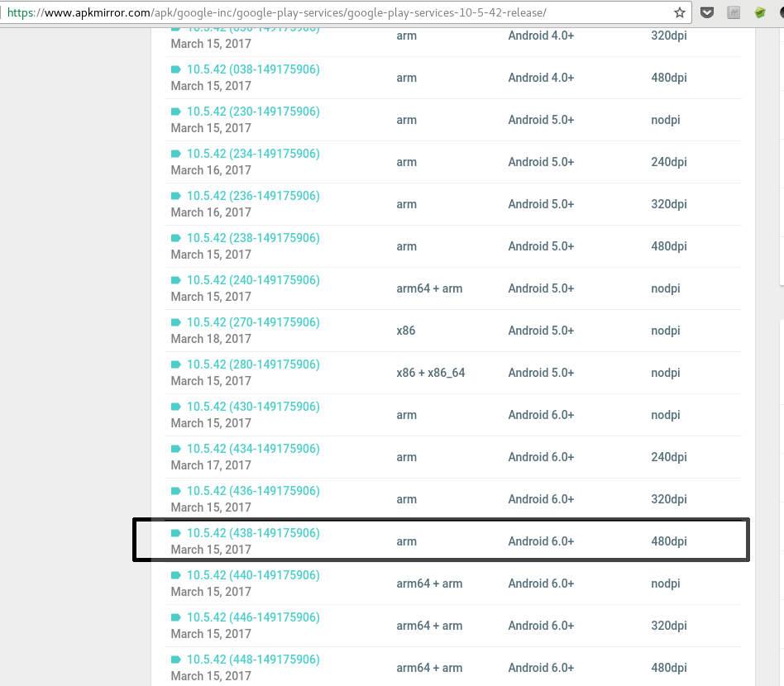Select the 10.5.42 (234-149175906) download link
Viewport: 784px width, 686px height.
click(253, 154)
